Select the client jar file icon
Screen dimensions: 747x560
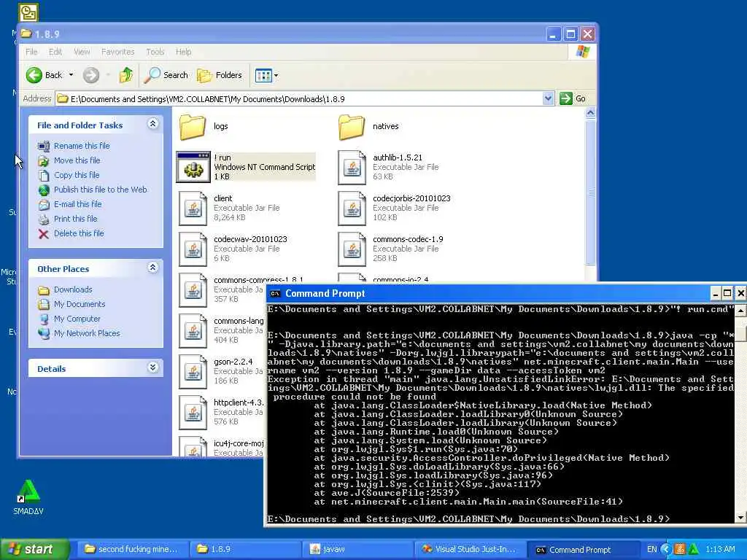click(x=193, y=208)
